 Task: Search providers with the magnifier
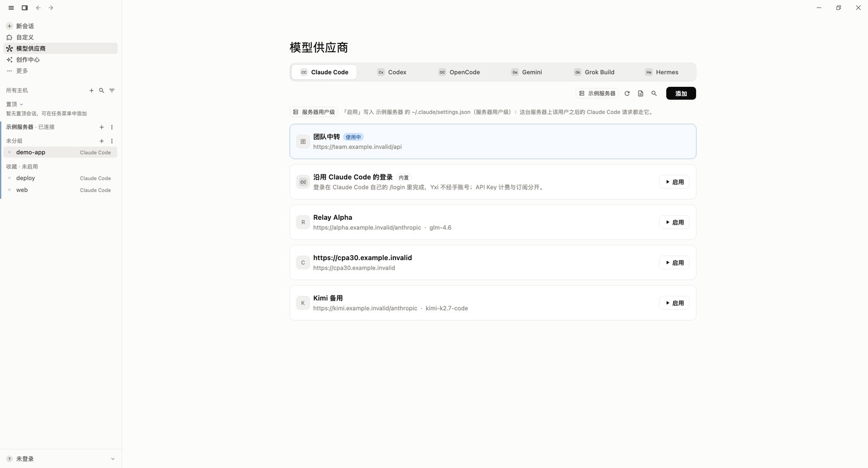click(654, 93)
